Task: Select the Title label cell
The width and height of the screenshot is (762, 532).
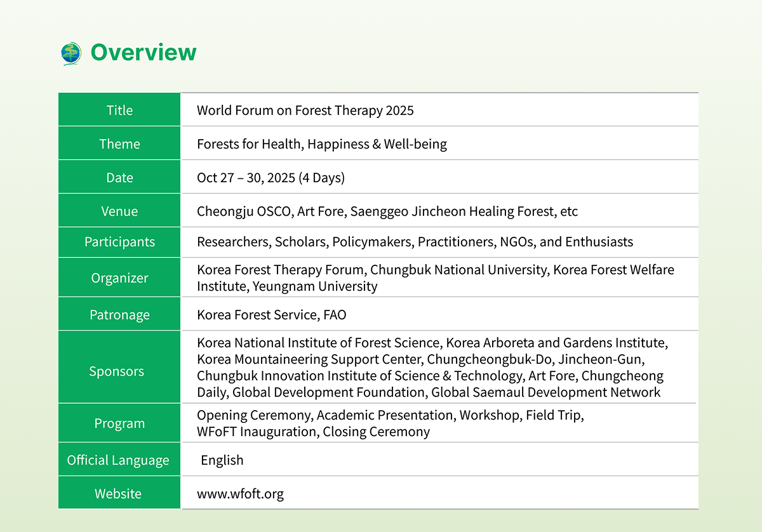Action: pos(119,110)
